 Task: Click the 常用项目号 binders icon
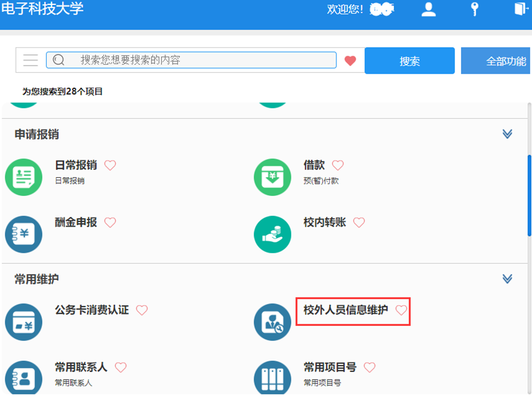point(273,379)
